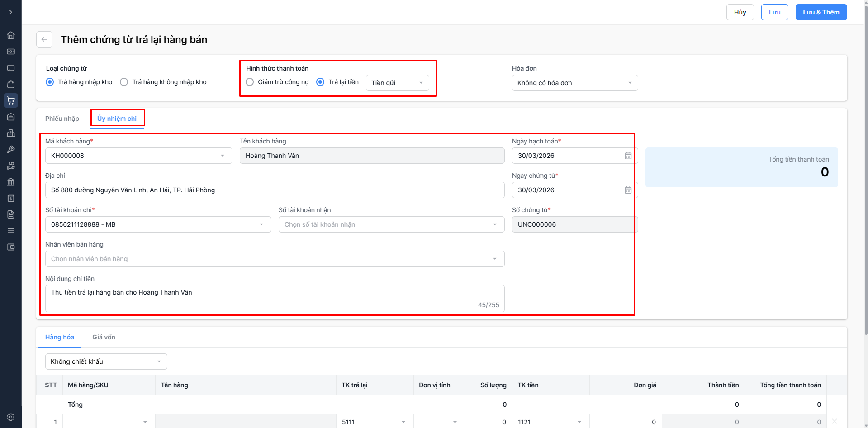Open the Tiền gửi payment method dropdown
The image size is (868, 428).
coord(397,83)
